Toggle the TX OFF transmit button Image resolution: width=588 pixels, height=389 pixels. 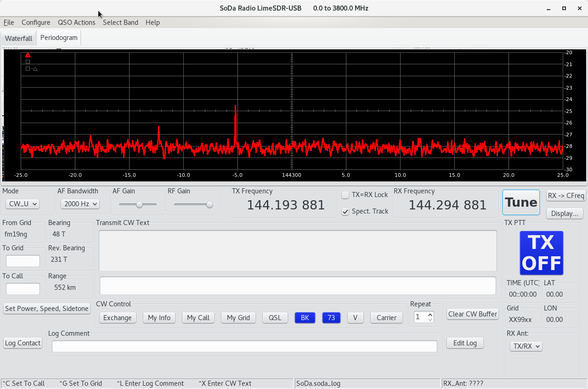[x=541, y=253]
